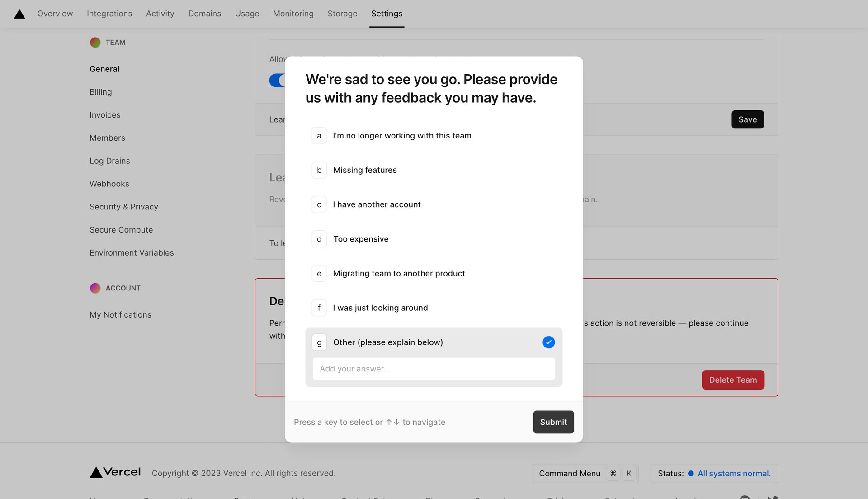Click the TEAM avatar circle in sidebar
The image size is (868, 499).
95,42
